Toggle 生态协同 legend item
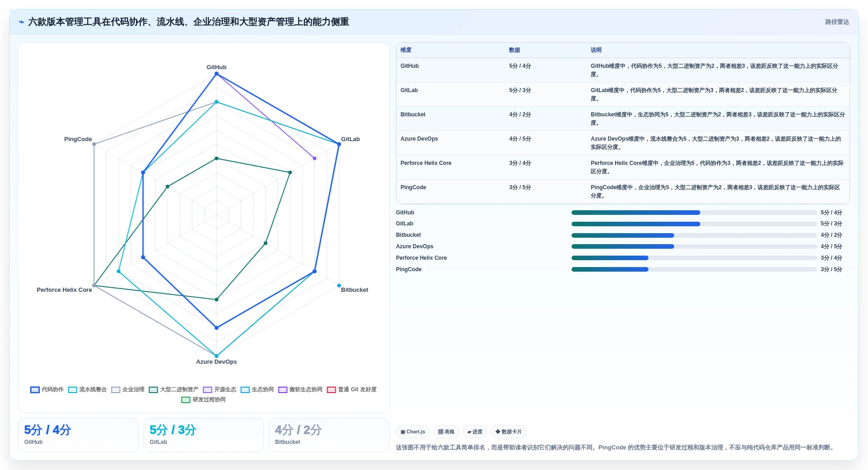Screen dimensions: 868x470 point(257,390)
